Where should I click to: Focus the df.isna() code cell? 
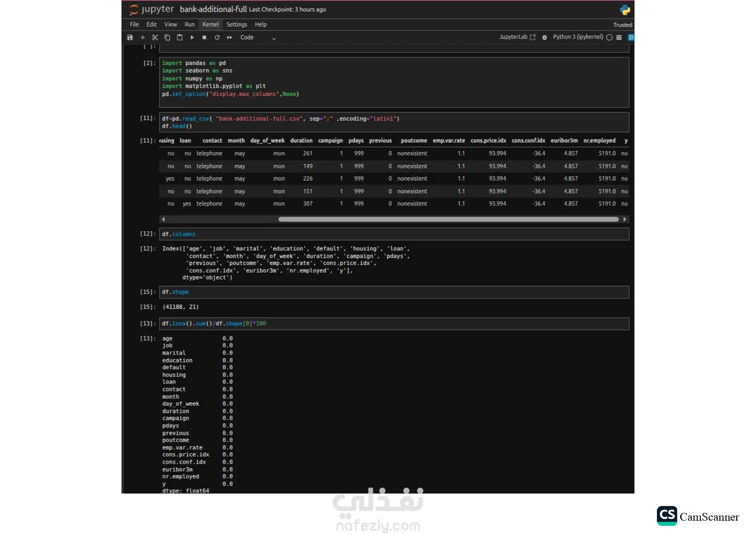point(394,323)
